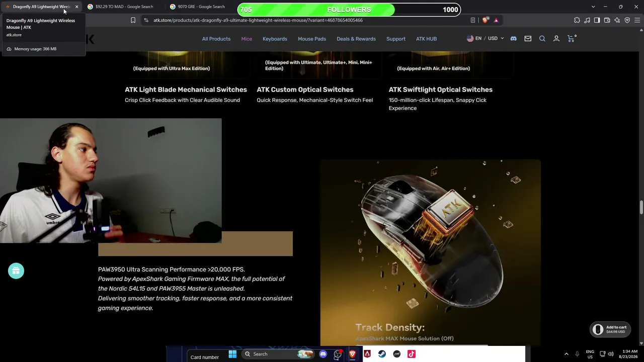The image size is (644, 362).
Task: Open TikTok taskbar icon
Action: click(x=412, y=354)
